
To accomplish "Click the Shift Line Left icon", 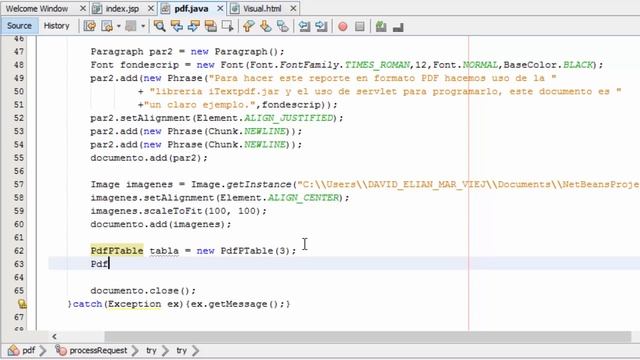I will pos(304,26).
